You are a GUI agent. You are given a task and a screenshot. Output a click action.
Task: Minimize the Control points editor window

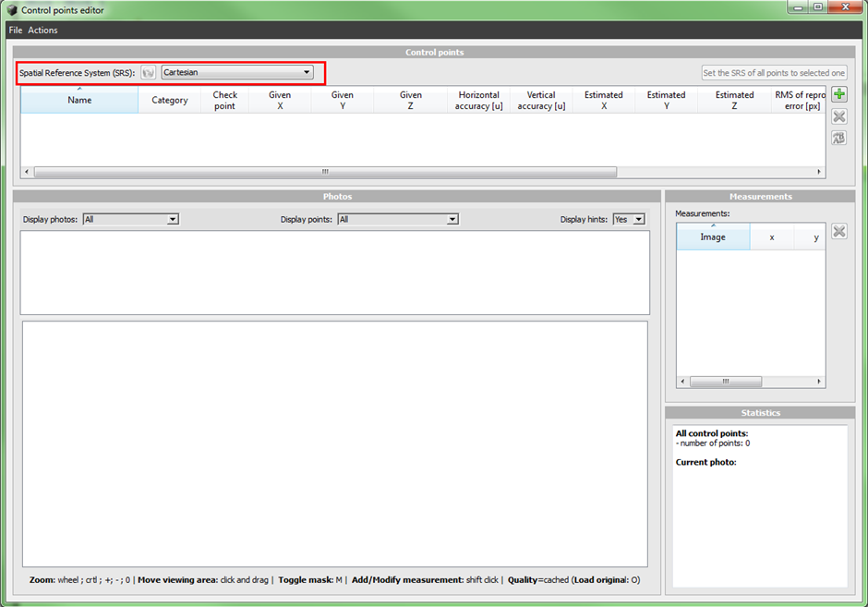coord(798,7)
